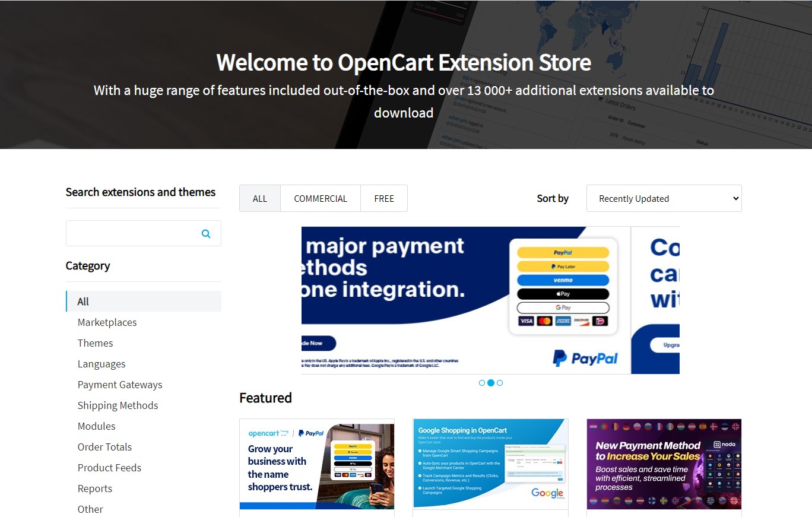Open the Other category
The image size is (812, 517).
click(x=90, y=509)
